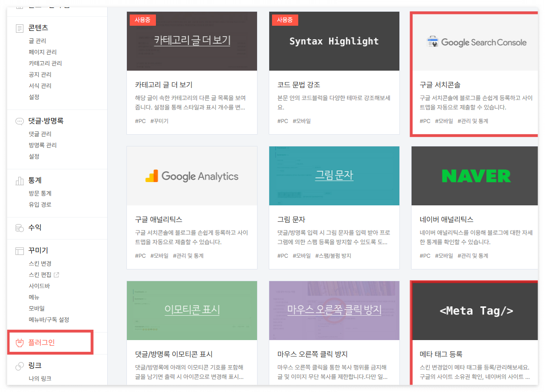Click the Google Analytics logo icon
The width and height of the screenshot is (545, 392).
click(152, 176)
